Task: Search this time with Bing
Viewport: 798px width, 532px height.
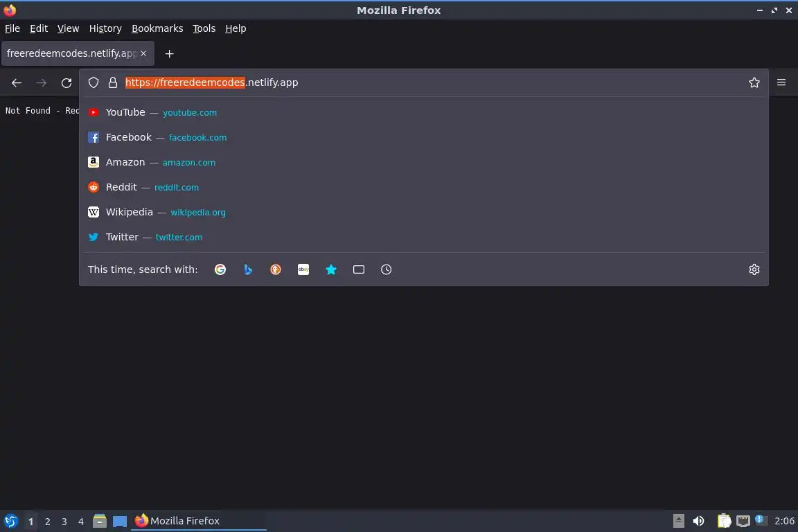Action: pos(248,269)
